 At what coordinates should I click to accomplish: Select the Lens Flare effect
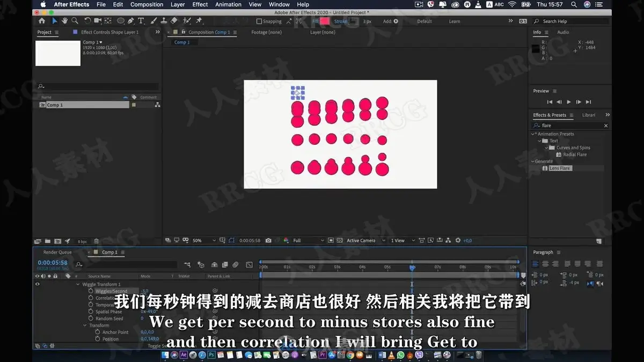[x=560, y=168]
